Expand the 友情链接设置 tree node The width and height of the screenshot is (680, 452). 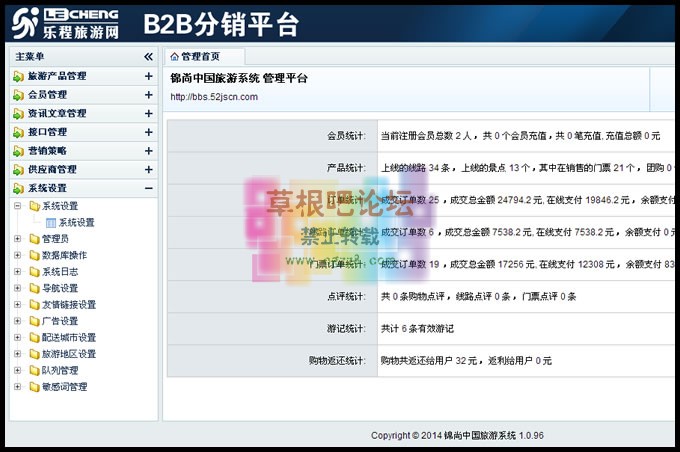(x=17, y=305)
